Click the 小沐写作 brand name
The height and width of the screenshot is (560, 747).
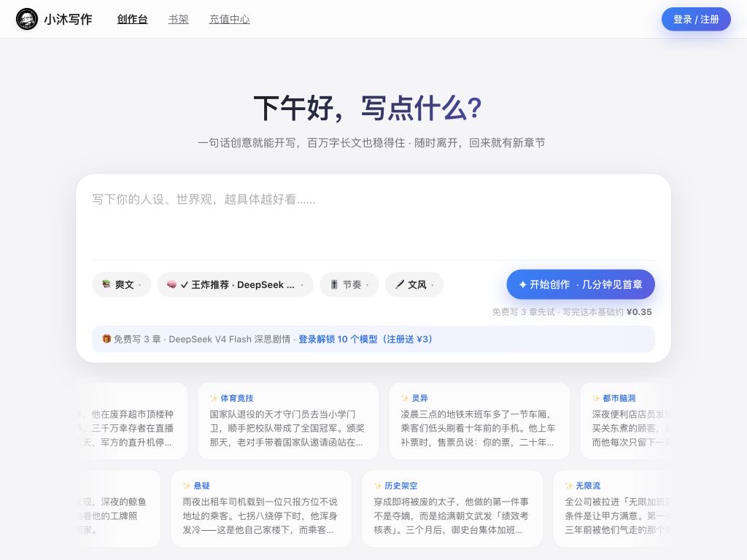(68, 20)
